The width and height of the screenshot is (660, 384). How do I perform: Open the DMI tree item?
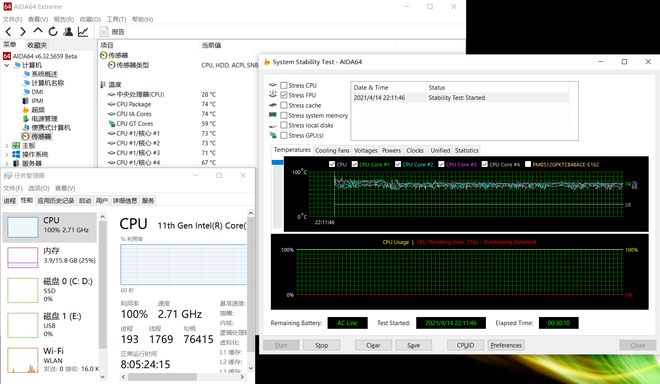point(37,92)
